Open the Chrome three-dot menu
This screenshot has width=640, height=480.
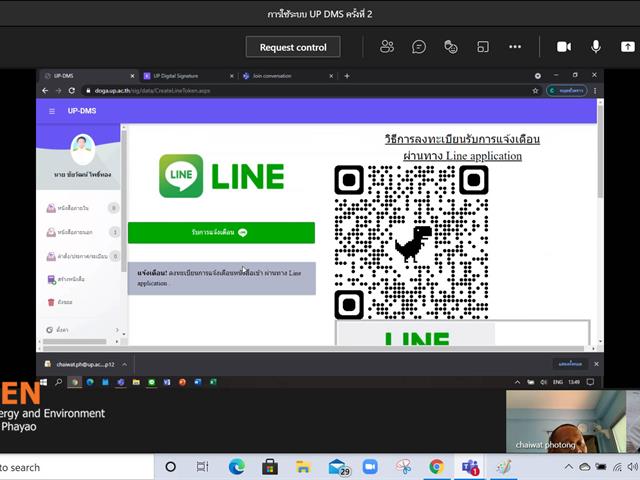pos(595,91)
